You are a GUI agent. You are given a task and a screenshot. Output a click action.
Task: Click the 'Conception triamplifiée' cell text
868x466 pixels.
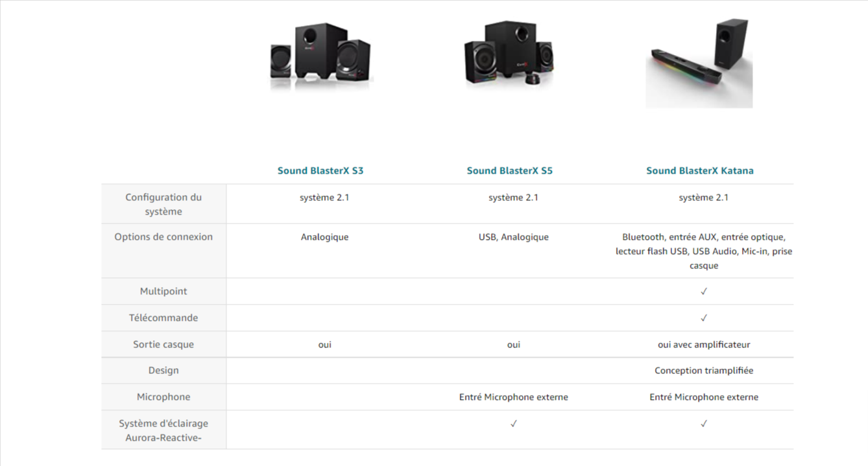click(x=703, y=371)
